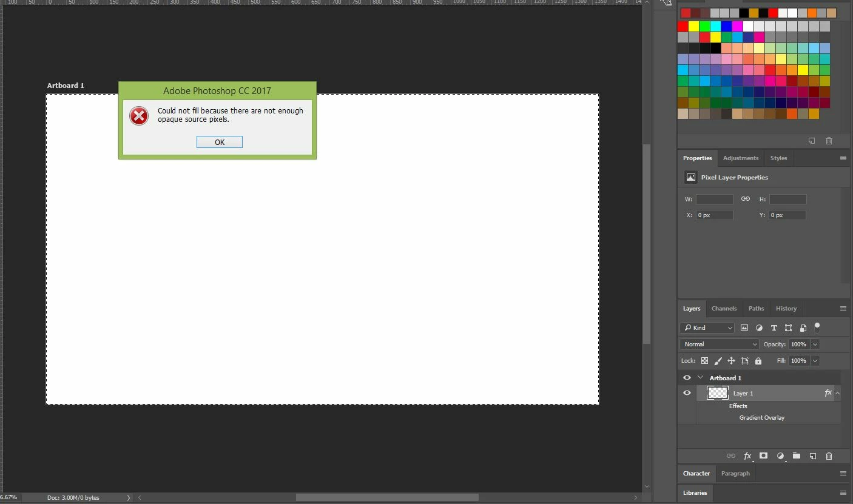
Task: Create a new layer in Layers panel
Action: click(813, 456)
